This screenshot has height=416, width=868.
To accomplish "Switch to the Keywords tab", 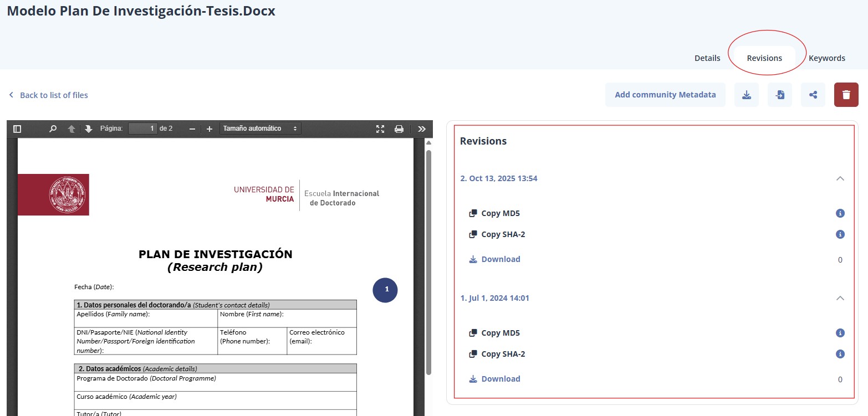I will click(826, 58).
